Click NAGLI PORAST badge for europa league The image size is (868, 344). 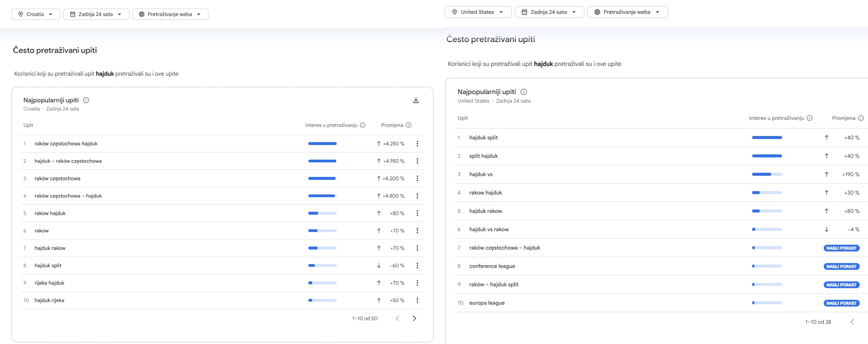pos(841,303)
